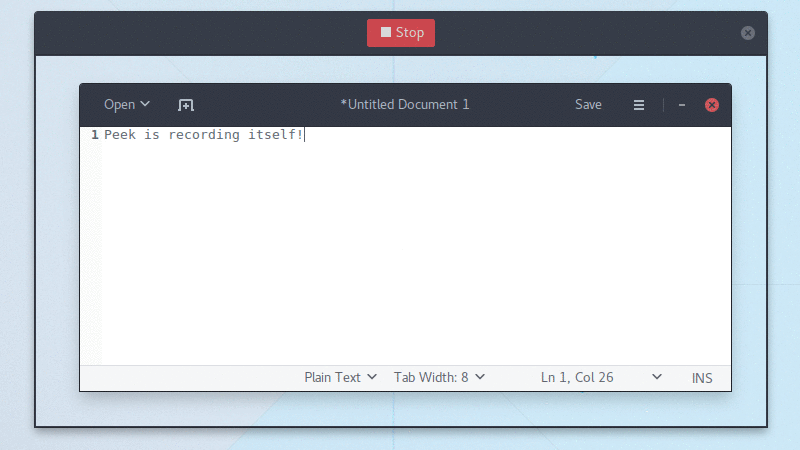
Task: Save the untitled document
Action: [588, 105]
